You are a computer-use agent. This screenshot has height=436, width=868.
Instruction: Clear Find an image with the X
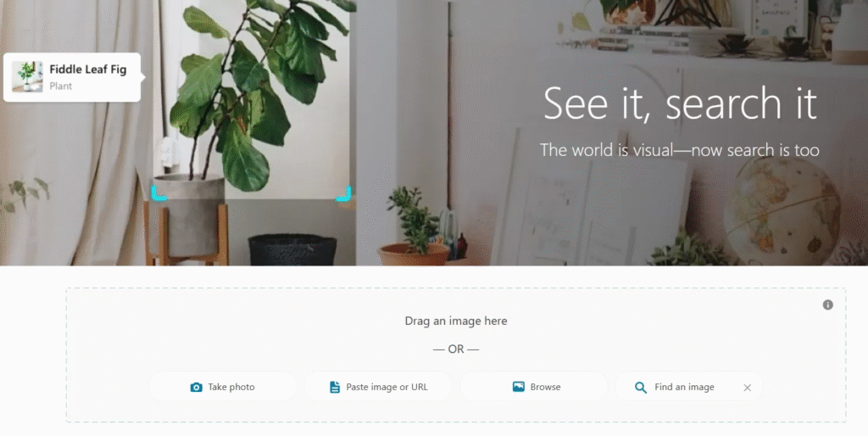[748, 388]
